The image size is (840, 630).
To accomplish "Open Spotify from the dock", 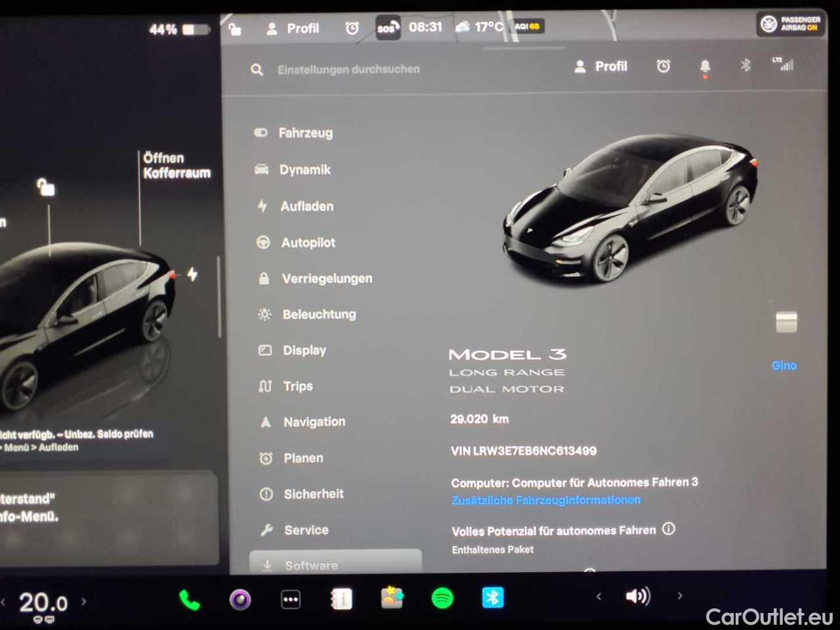I will pyautogui.click(x=442, y=598).
